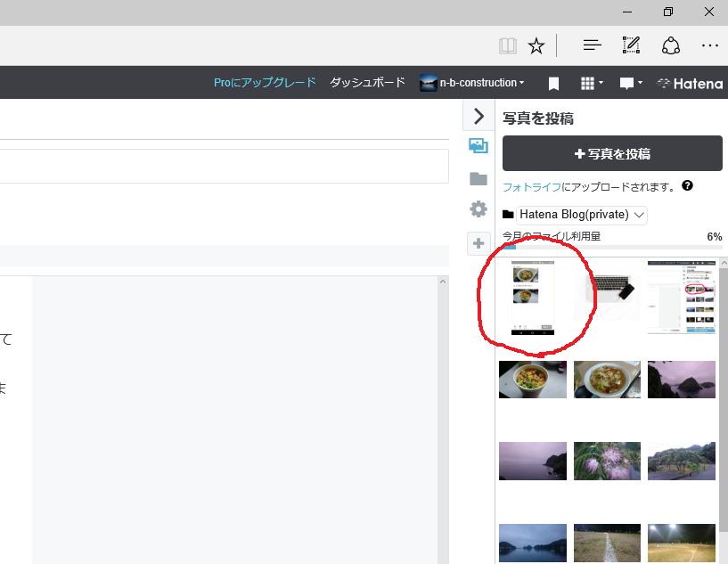Select the noodle soup bowl thumbnail
The image size is (728, 564).
click(607, 380)
